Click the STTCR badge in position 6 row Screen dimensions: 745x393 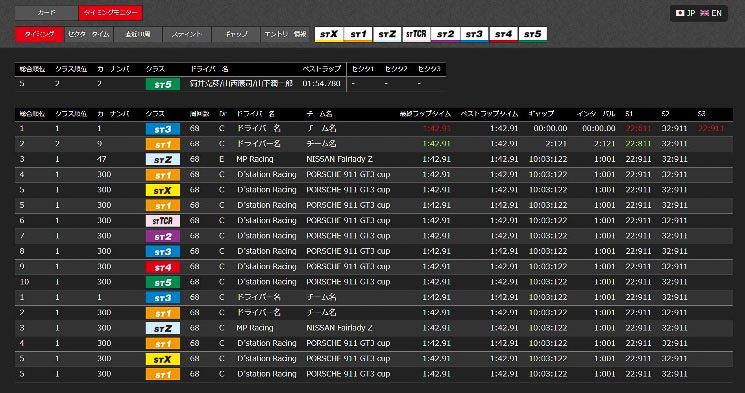pyautogui.click(x=163, y=221)
